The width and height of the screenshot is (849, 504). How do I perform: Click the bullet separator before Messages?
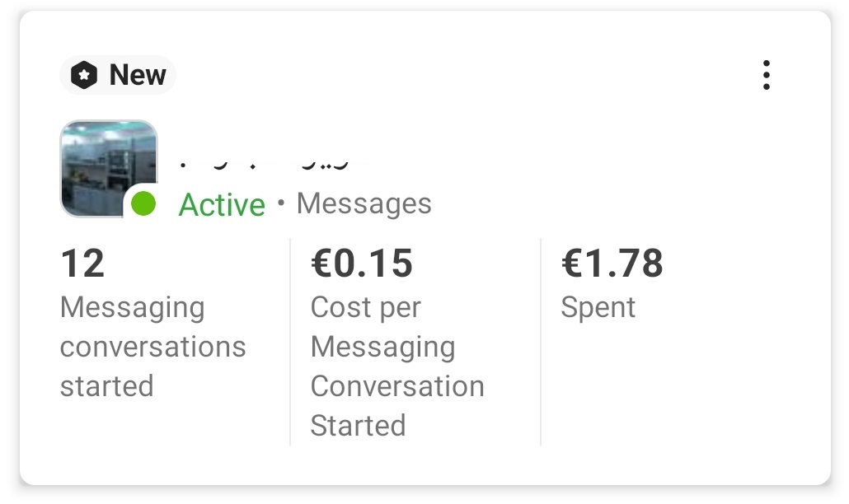280,203
